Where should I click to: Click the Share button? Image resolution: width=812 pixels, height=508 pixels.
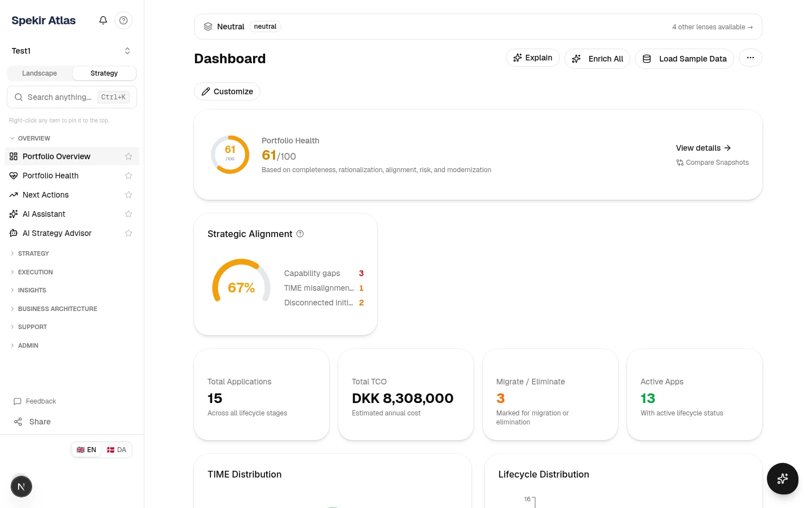click(33, 422)
